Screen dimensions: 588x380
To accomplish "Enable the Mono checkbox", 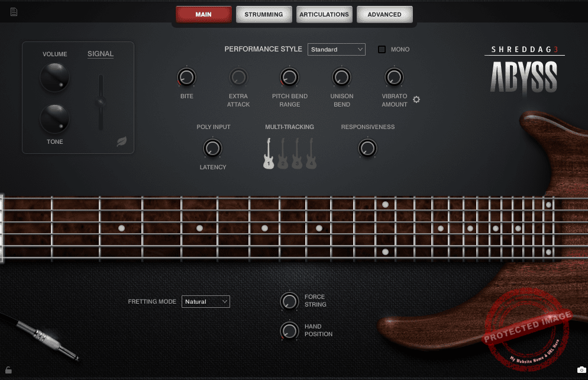I will pos(382,50).
